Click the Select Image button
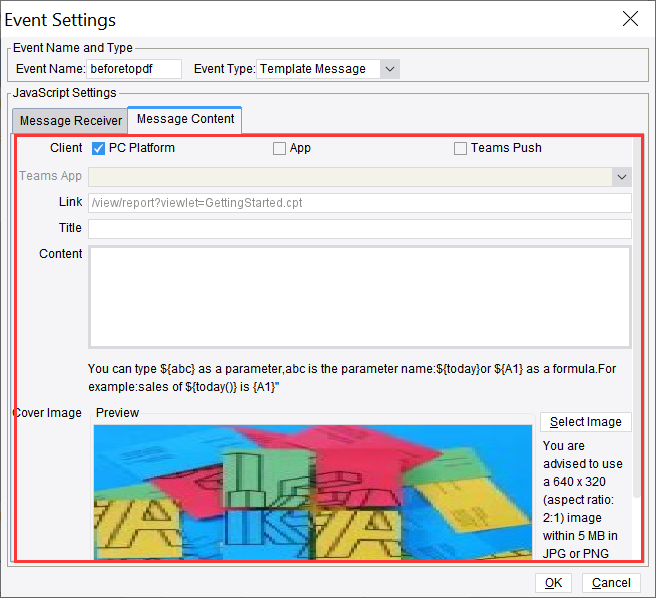The width and height of the screenshot is (656, 598). 585,422
